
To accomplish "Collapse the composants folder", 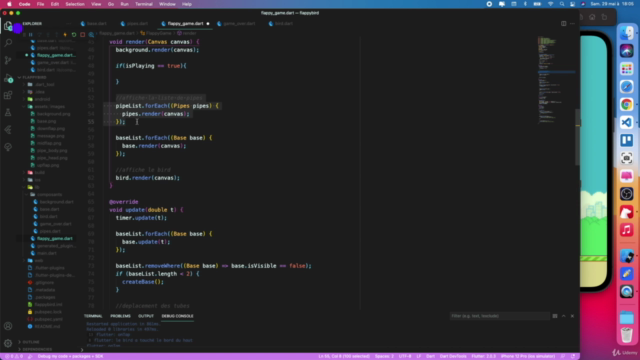I will point(49,195).
